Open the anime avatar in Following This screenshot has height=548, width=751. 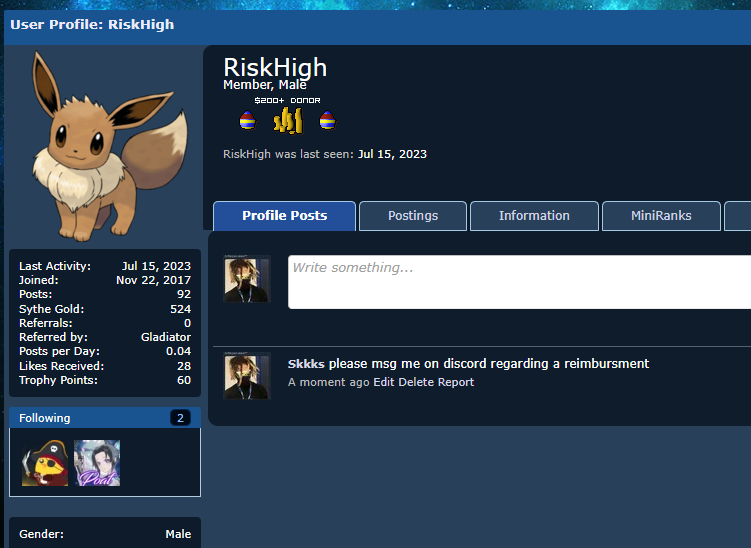(97, 463)
